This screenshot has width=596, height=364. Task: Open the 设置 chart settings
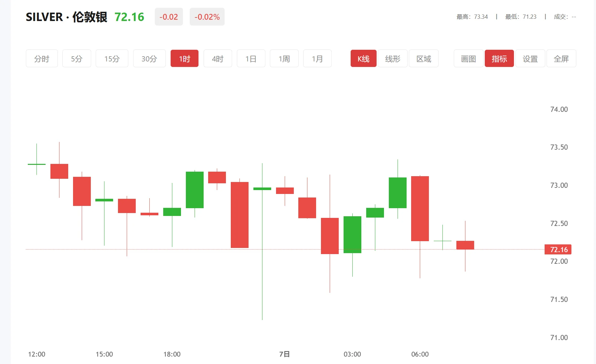pos(530,59)
